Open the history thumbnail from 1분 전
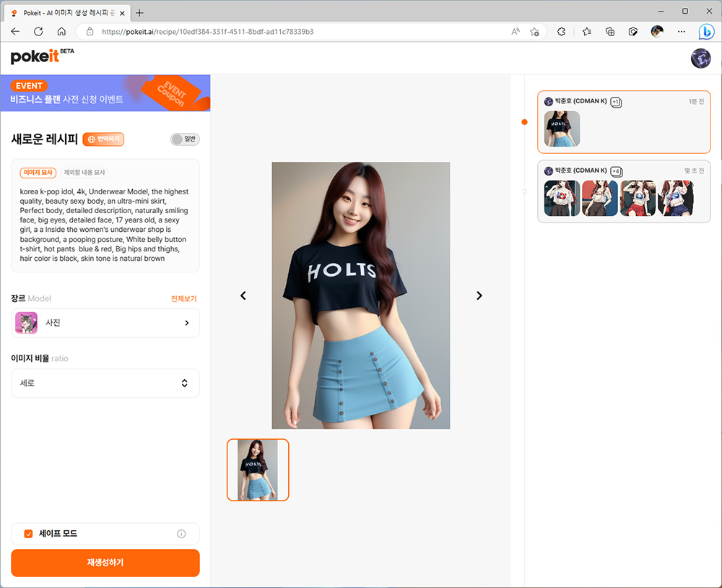Image resolution: width=722 pixels, height=588 pixels. click(562, 129)
